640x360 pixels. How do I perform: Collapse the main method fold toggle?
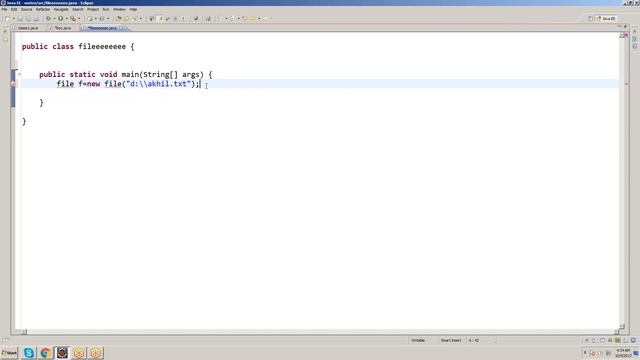pyautogui.click(x=19, y=74)
